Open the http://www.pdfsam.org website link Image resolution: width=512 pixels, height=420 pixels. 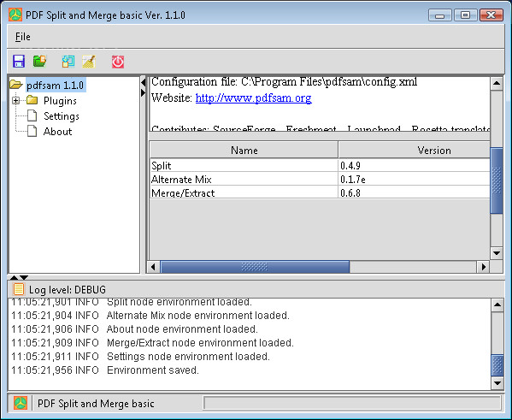(253, 98)
